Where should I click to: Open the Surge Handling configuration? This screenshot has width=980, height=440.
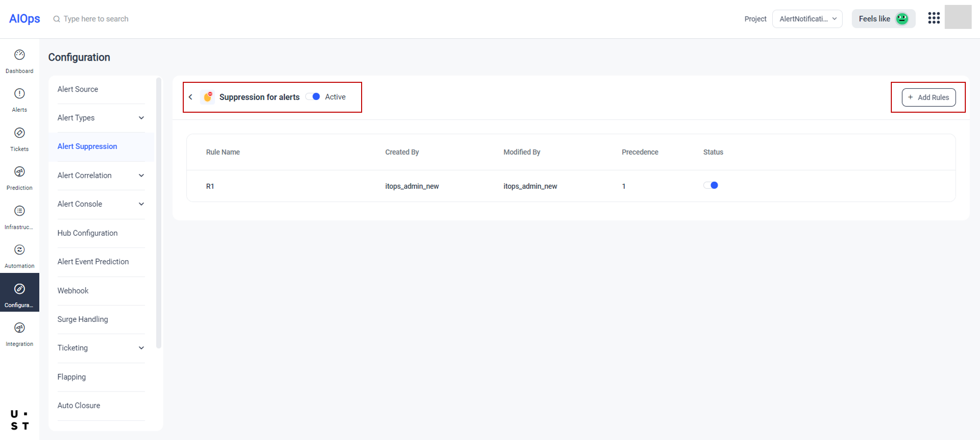[x=83, y=319]
